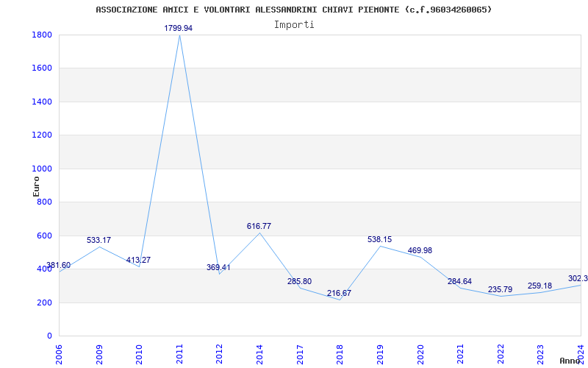Select the 616.77 data point label
This screenshot has width=588, height=368.
tap(259, 227)
